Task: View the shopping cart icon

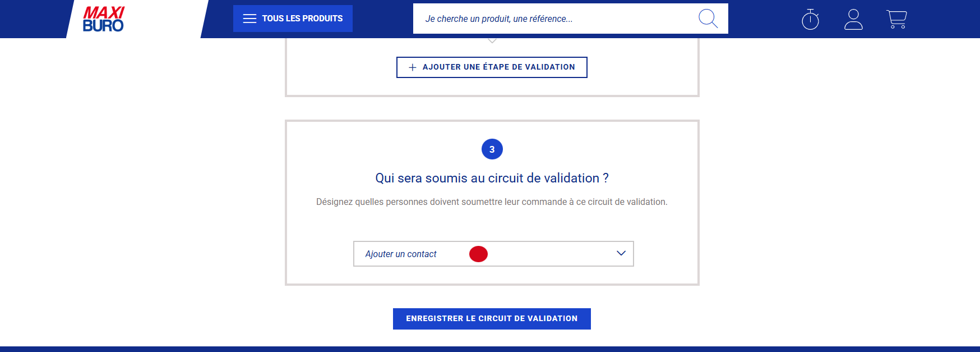Action: (896, 19)
